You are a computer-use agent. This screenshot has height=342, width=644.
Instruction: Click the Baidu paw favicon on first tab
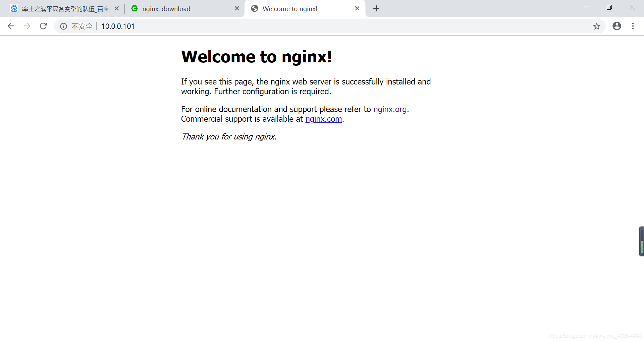pyautogui.click(x=14, y=9)
